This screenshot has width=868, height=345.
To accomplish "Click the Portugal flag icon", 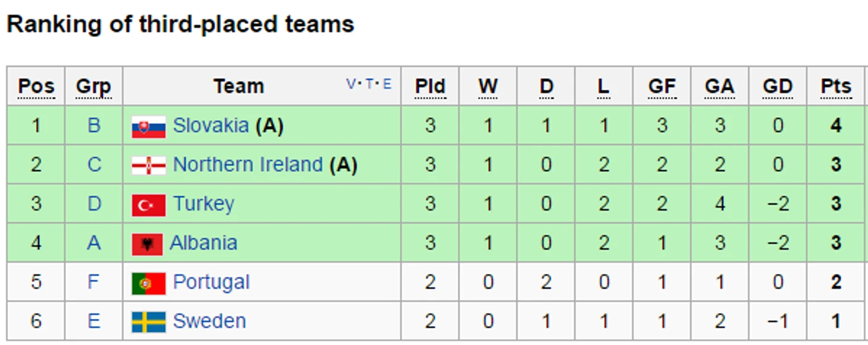I will (x=149, y=283).
